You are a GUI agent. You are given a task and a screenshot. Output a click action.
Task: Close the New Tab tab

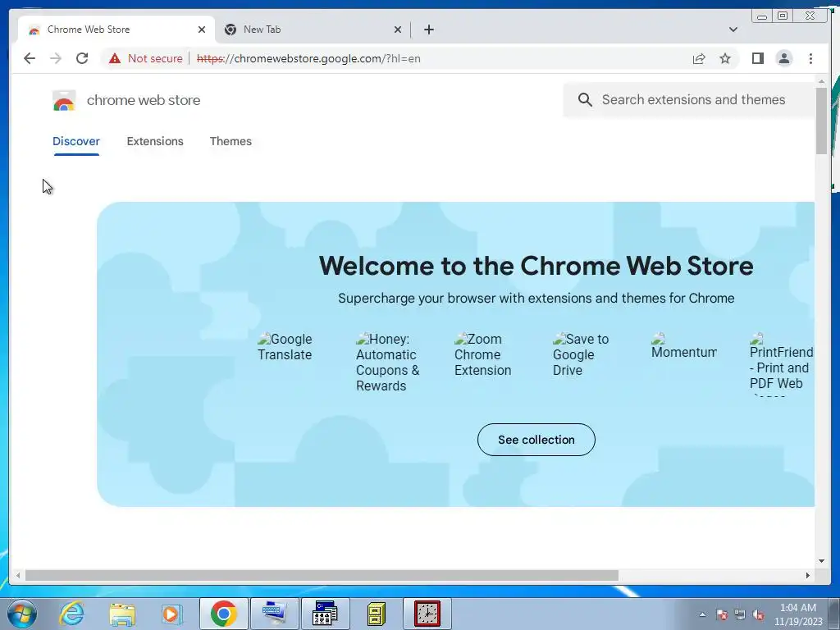coord(398,30)
